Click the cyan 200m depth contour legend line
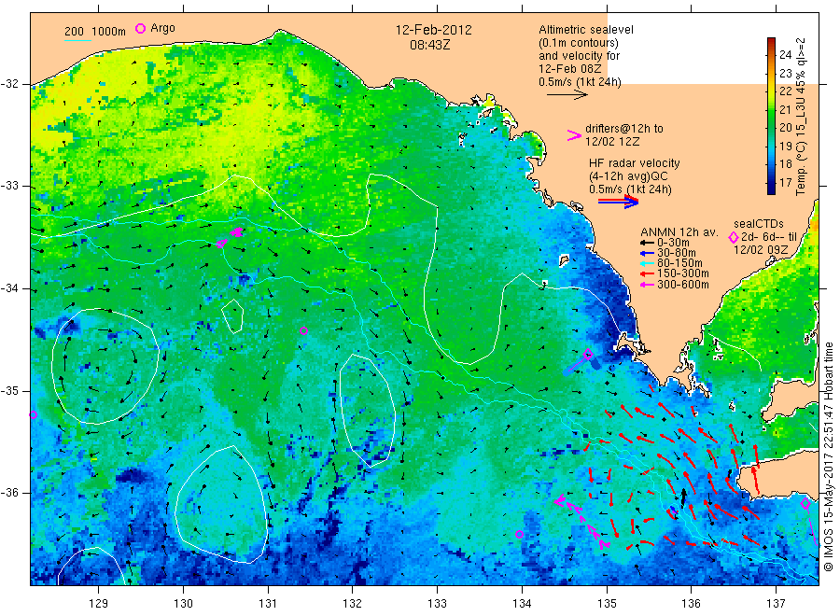This screenshot has height=616, width=840. pos(77,39)
